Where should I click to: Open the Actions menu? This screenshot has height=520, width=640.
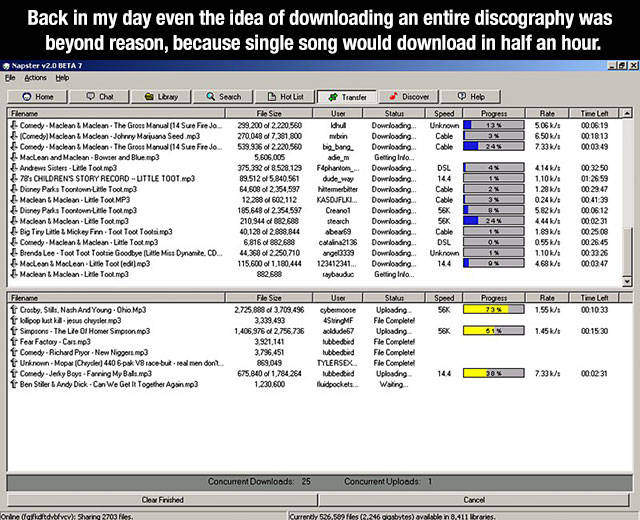point(35,76)
